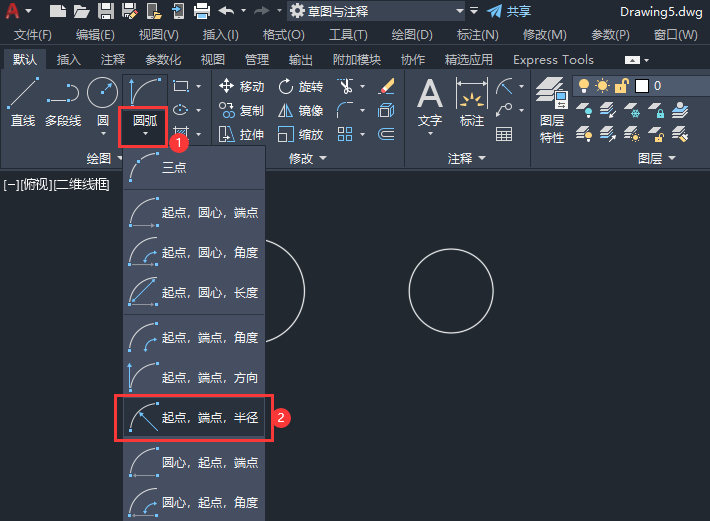The height and width of the screenshot is (521, 710).
Task: Choose 起点, 端点, 半径 arc option
Action: (194, 417)
